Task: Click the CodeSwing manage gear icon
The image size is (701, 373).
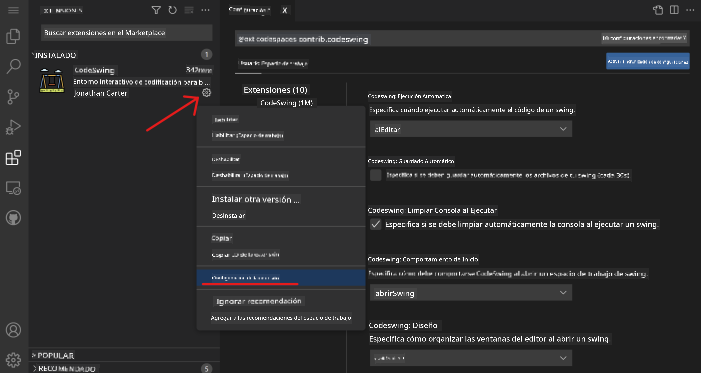Action: [206, 93]
